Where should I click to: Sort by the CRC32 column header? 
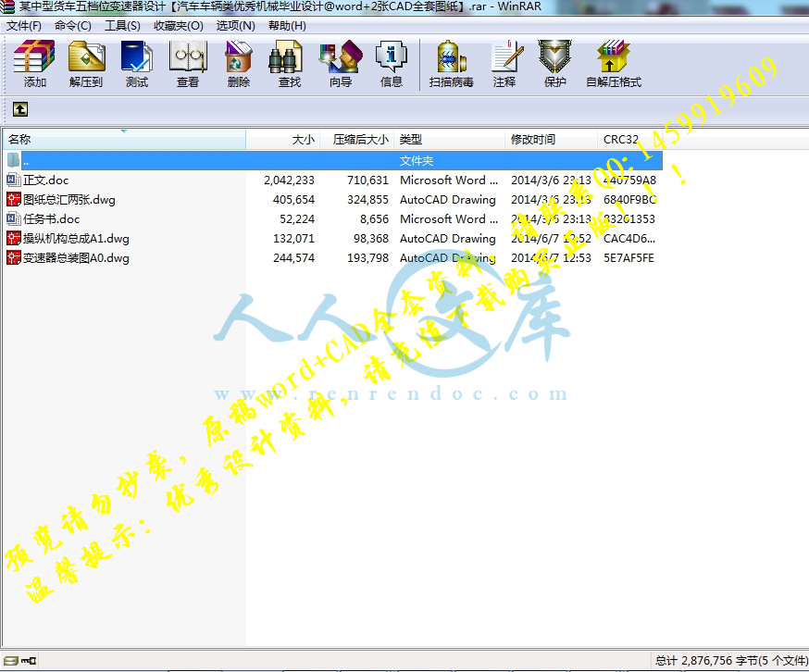coord(629,140)
